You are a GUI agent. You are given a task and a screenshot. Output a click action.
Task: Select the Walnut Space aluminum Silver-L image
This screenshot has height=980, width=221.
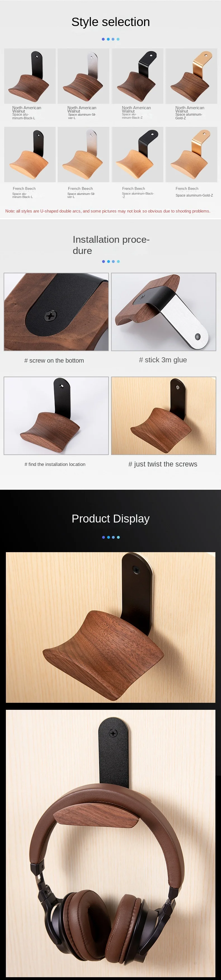point(83,76)
